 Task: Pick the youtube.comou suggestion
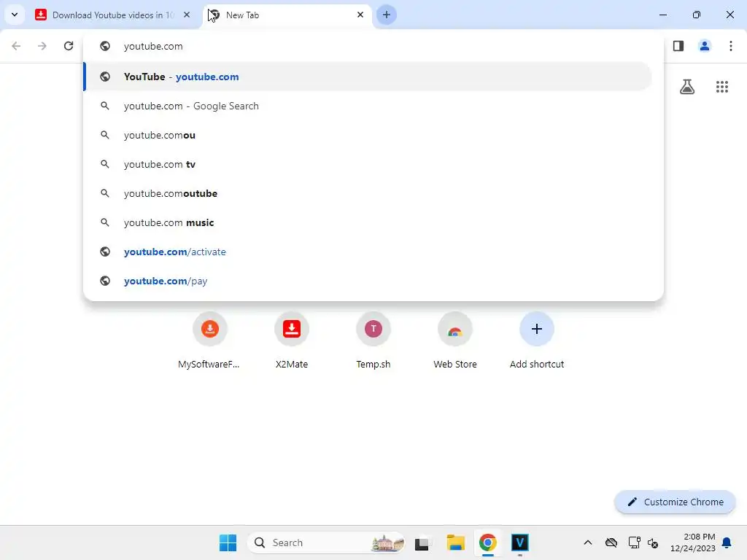[x=368, y=135]
